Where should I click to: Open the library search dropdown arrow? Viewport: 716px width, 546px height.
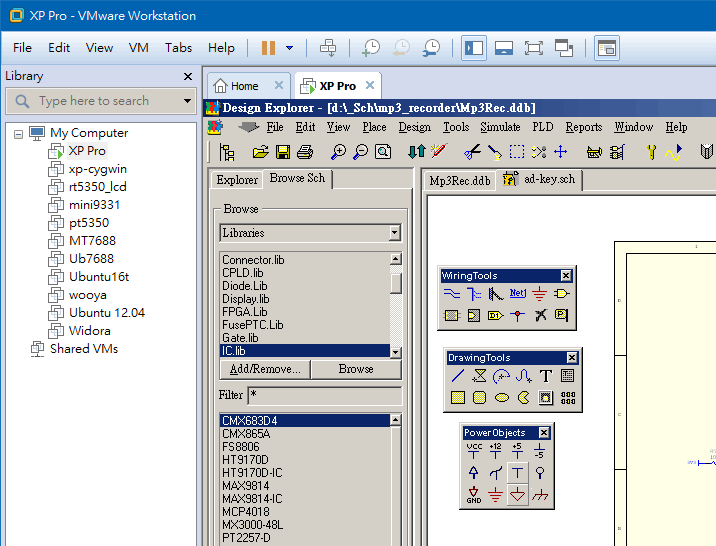pyautogui.click(x=187, y=101)
